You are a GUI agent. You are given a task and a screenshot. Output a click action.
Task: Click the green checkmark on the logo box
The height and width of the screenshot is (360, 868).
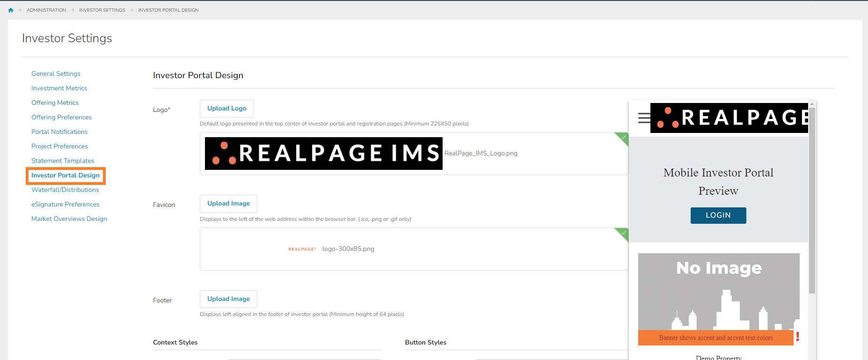623,138
